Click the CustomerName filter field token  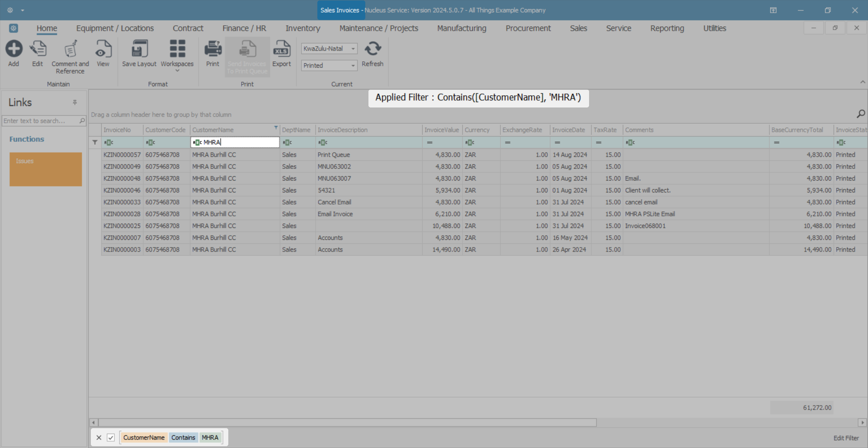tap(144, 438)
